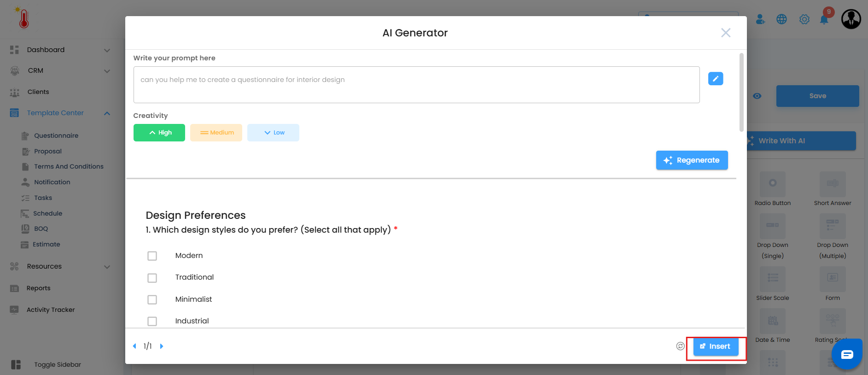The width and height of the screenshot is (868, 375).
Task: Tick the Minimalist checkbox
Action: (x=152, y=299)
